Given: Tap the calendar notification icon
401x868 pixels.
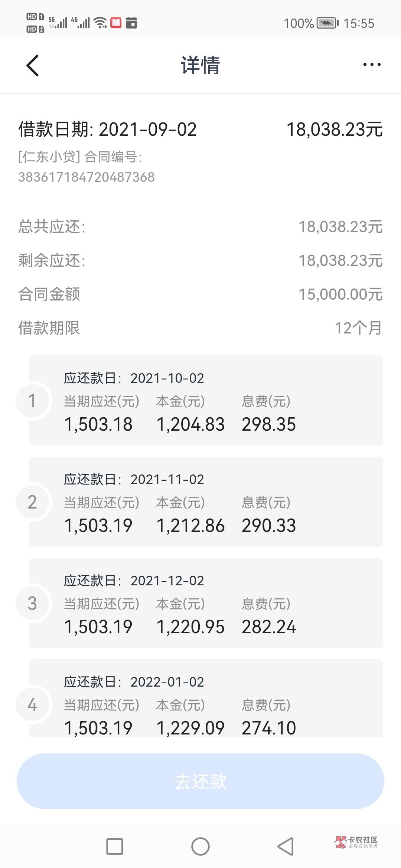Looking at the screenshot, I should coord(131,23).
